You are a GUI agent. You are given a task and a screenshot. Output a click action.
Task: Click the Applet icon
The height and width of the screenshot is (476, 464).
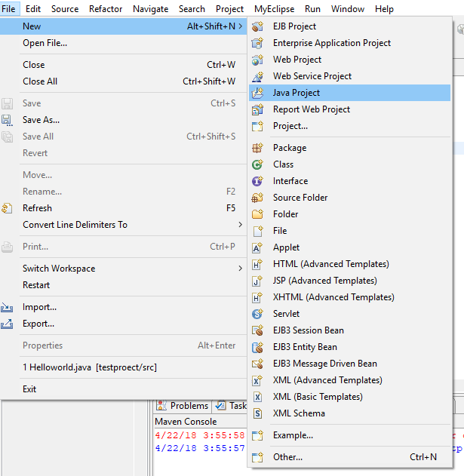(x=257, y=247)
